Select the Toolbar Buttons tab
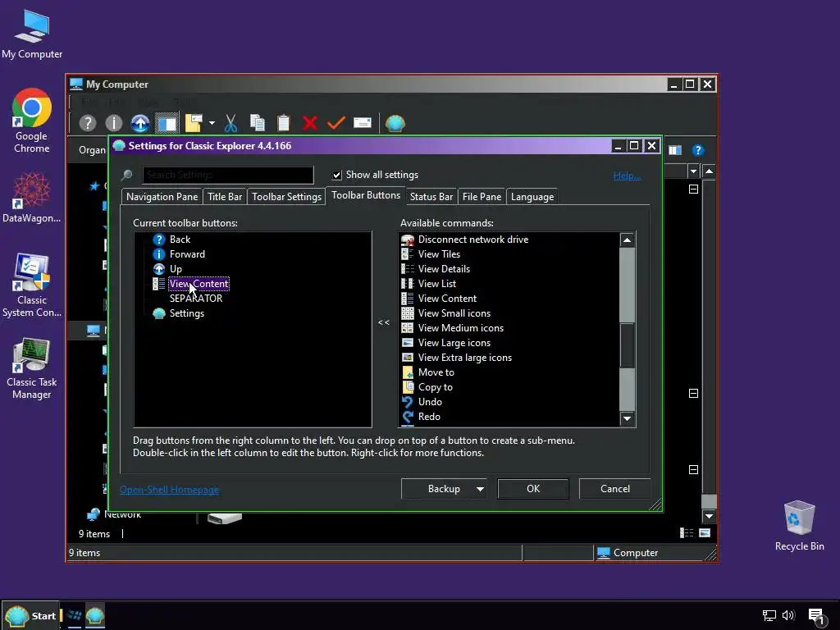Viewport: 840px width, 630px height. coord(366,195)
